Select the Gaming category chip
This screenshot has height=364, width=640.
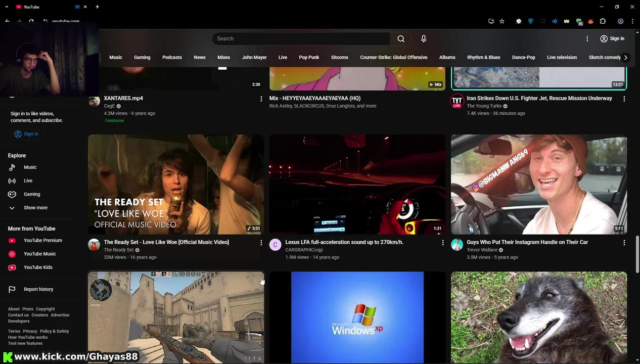142,58
